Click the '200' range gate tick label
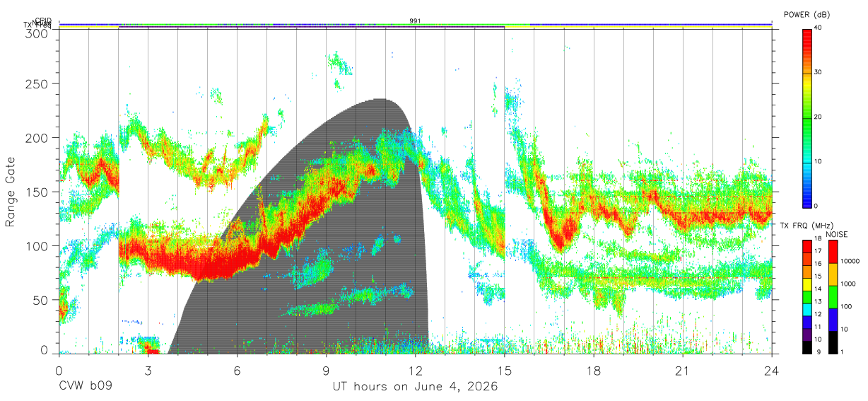The image size is (868, 401). click(38, 138)
